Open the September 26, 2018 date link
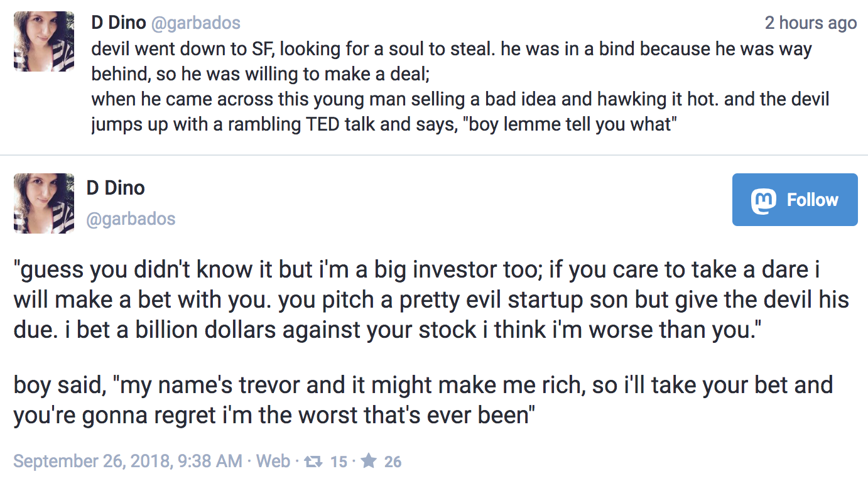868x481 pixels. tap(127, 462)
